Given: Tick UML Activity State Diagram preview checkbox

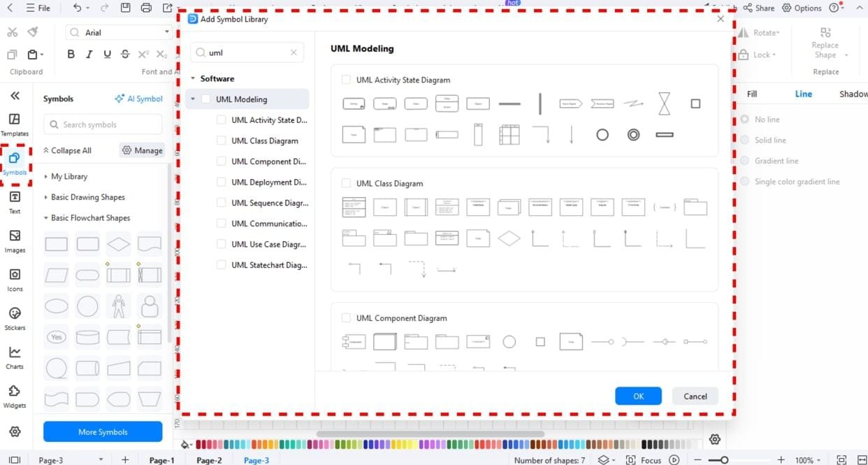Looking at the screenshot, I should click(346, 80).
